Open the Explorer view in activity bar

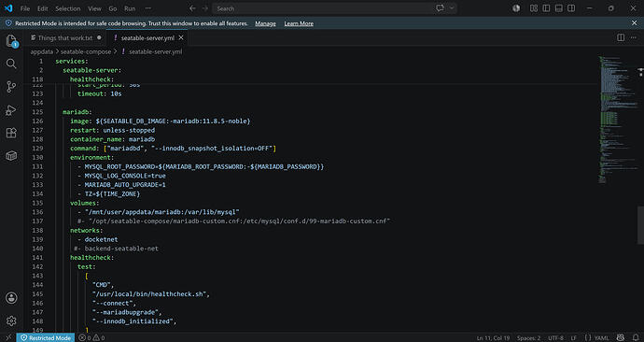coord(11,41)
